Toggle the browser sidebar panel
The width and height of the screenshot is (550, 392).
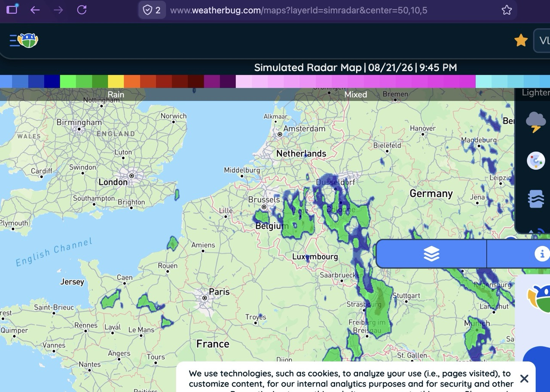pos(12,9)
